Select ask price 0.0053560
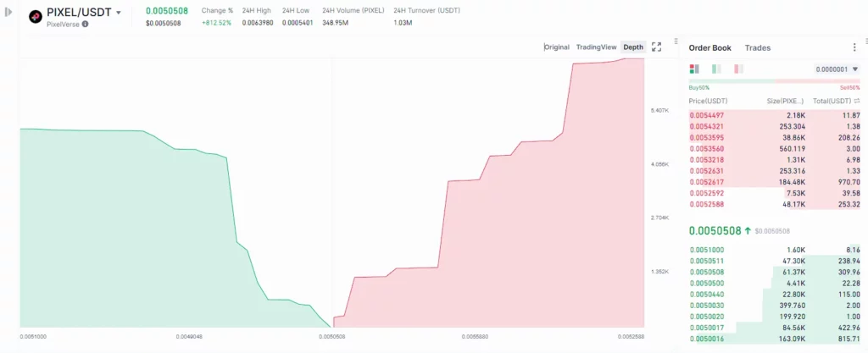 click(706, 149)
